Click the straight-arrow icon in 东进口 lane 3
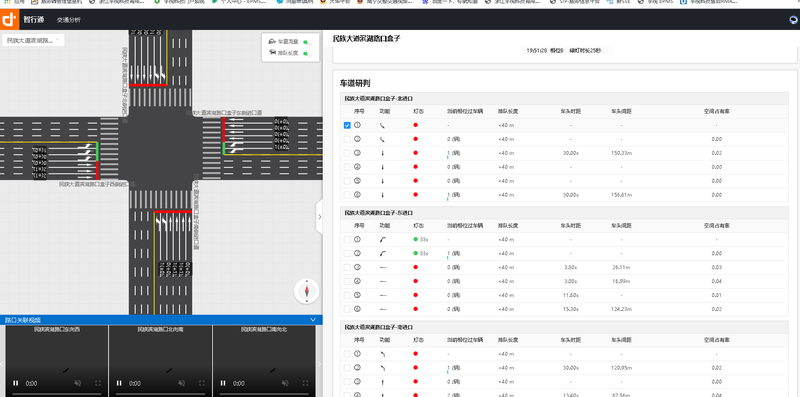The image size is (800, 397). point(383,267)
